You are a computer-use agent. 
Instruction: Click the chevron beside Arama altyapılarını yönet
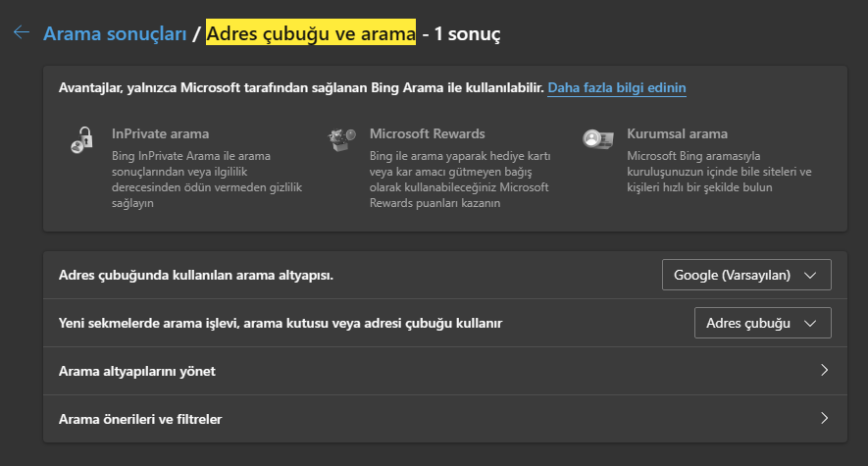click(x=824, y=370)
